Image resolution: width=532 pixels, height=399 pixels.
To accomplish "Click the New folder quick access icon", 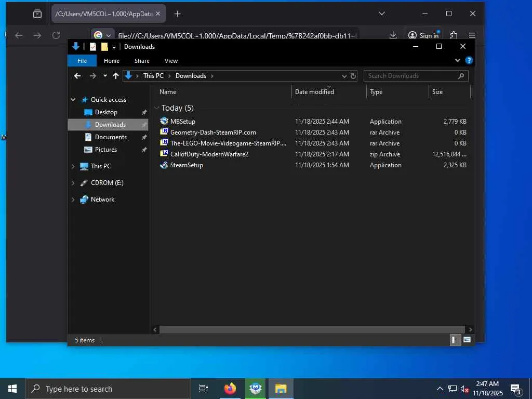I will [x=104, y=47].
